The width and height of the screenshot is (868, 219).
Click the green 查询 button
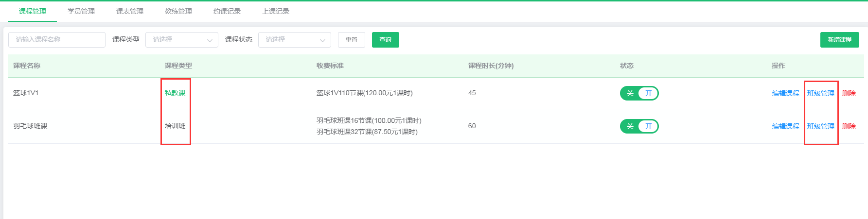385,40
